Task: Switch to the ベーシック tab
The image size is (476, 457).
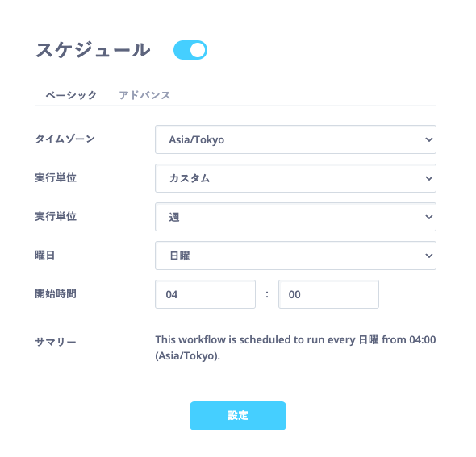Action: 71,95
